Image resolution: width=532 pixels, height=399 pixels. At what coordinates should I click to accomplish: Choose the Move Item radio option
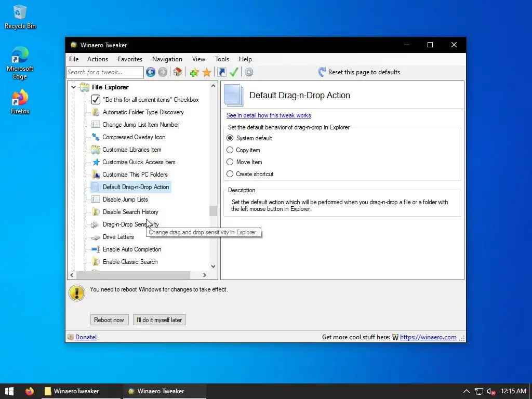[x=230, y=162]
